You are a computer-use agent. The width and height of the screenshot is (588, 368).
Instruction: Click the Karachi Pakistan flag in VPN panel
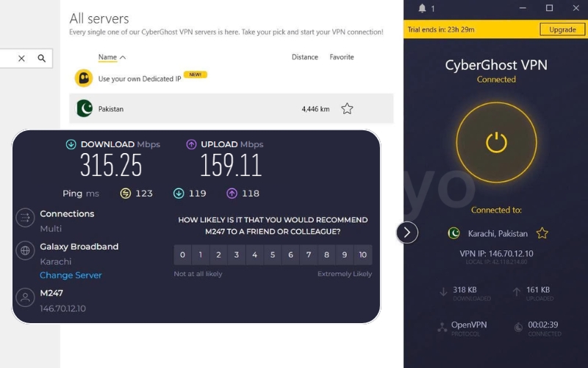pyautogui.click(x=454, y=233)
